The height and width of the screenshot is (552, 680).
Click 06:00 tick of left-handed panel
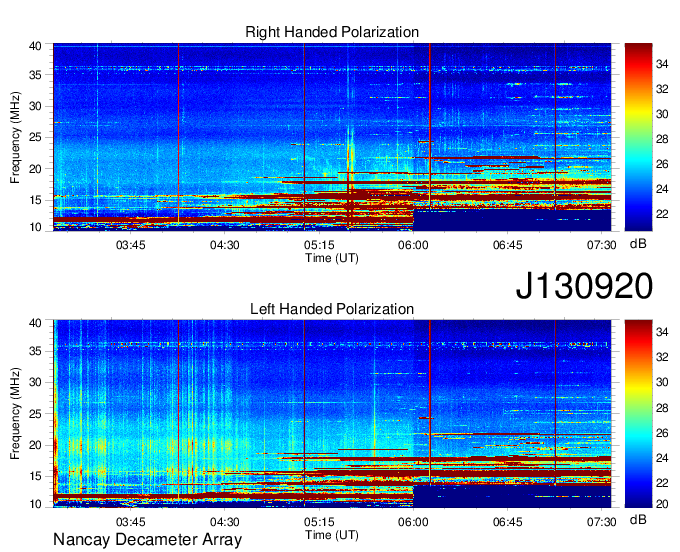click(x=413, y=522)
